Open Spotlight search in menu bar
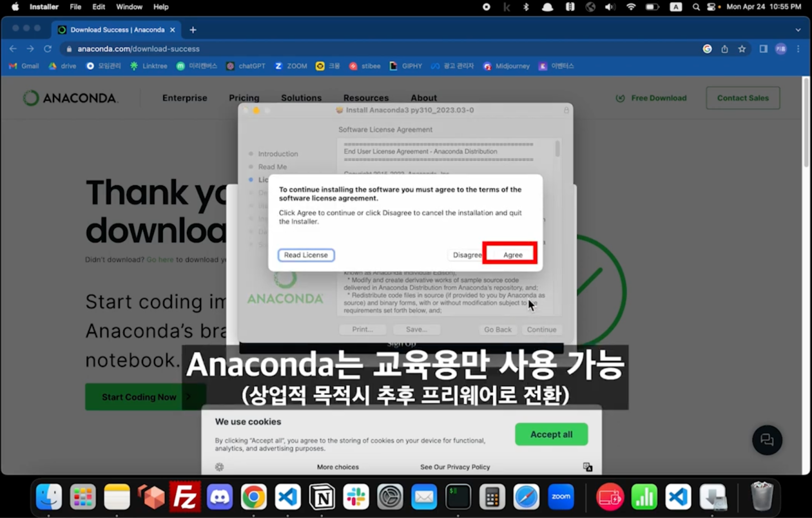The height and width of the screenshot is (518, 812). tap(696, 7)
